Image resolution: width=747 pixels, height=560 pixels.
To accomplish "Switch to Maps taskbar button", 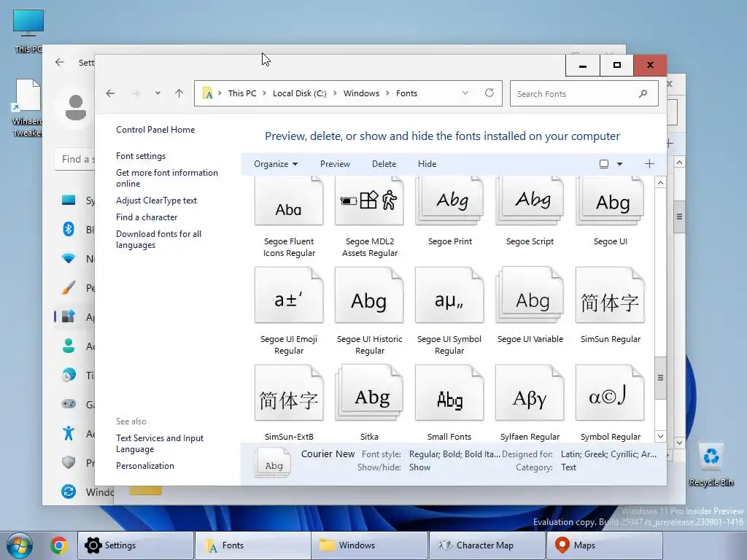I will [605, 545].
